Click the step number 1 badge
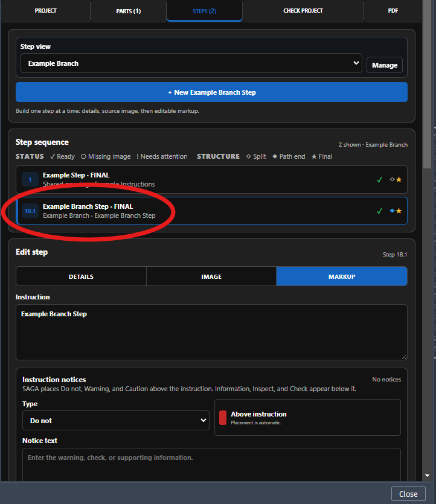436x504 pixels. [30, 180]
